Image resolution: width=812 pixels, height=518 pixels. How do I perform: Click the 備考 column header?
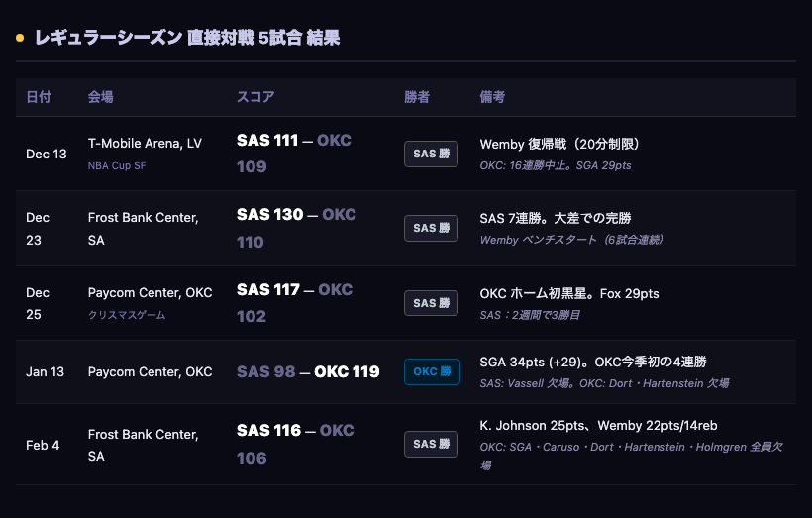(x=492, y=97)
